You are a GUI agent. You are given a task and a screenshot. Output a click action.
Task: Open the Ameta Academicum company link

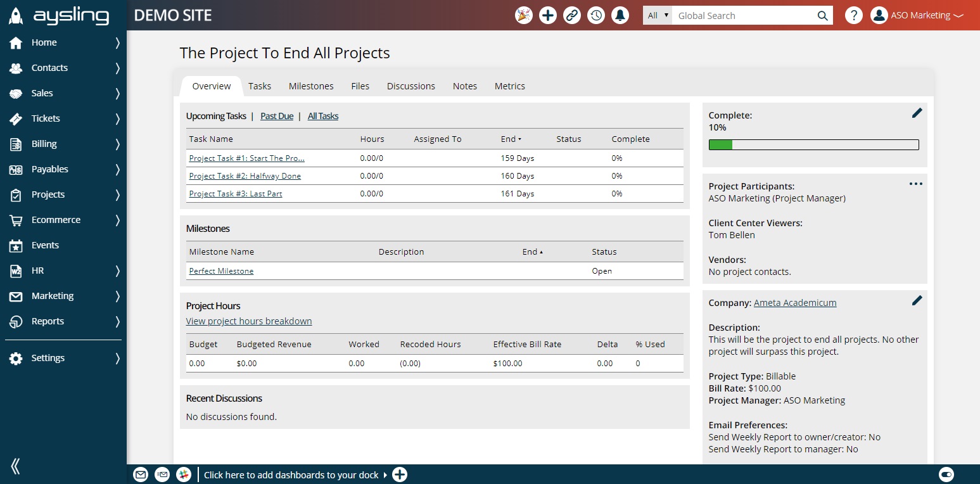[795, 303]
